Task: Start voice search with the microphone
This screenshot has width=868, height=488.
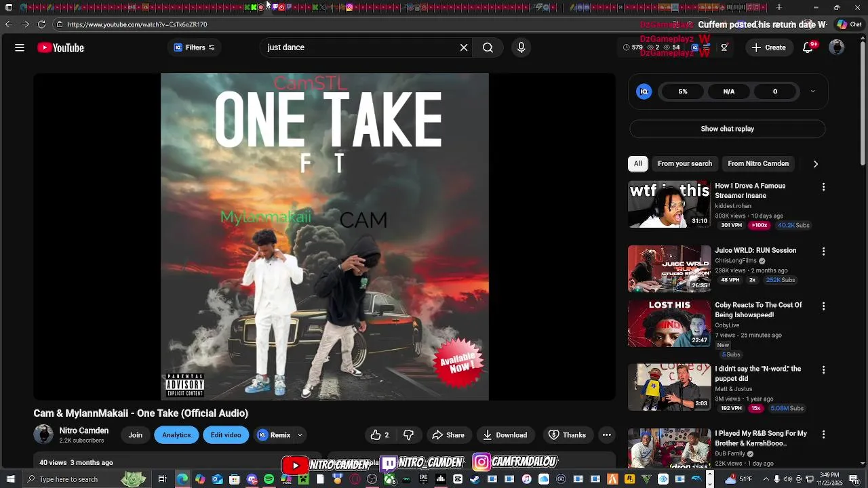Action: [x=521, y=47]
